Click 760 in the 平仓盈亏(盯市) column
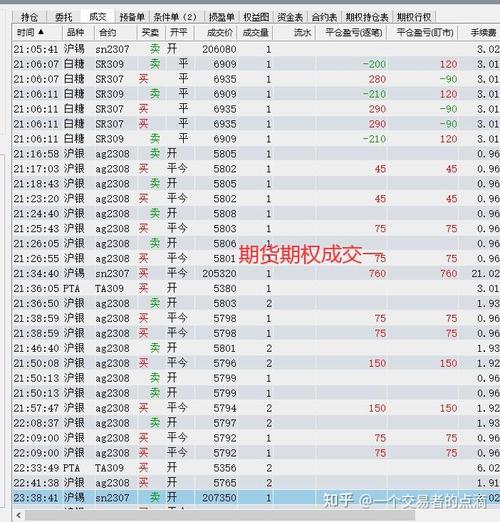Viewport: 500px width, 522px height. (x=448, y=274)
